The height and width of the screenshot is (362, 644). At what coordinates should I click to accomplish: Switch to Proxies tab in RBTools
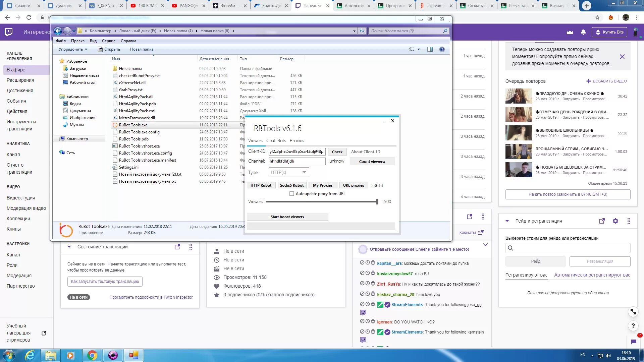click(x=297, y=140)
